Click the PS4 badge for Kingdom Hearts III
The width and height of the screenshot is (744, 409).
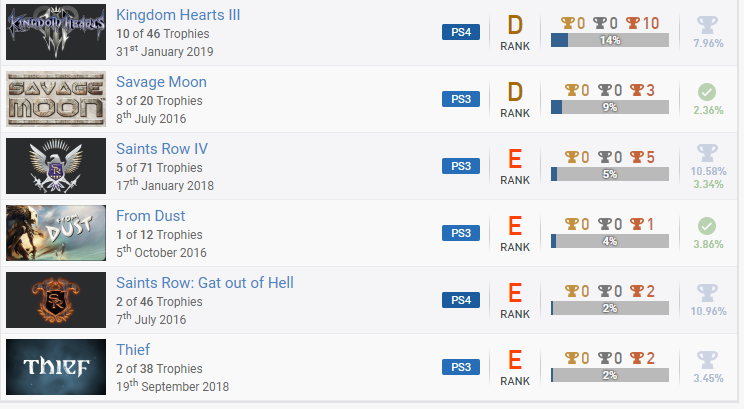pyautogui.click(x=461, y=32)
